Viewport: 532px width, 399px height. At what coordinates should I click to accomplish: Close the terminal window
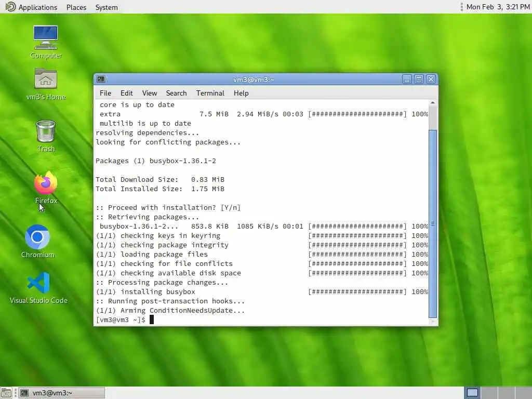point(431,79)
